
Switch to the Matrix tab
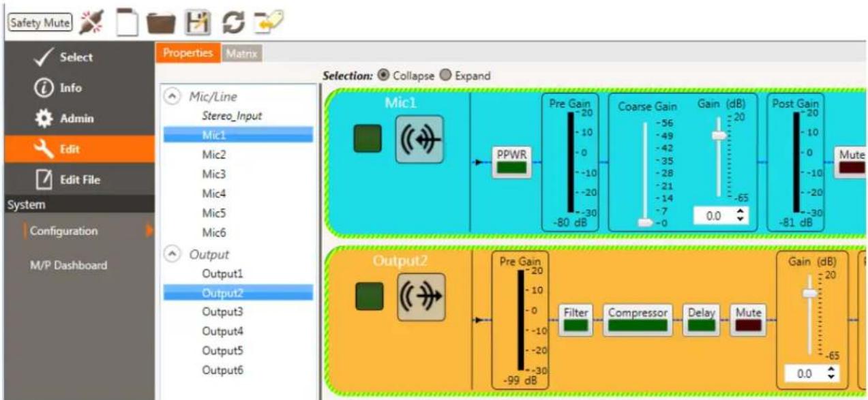click(241, 53)
